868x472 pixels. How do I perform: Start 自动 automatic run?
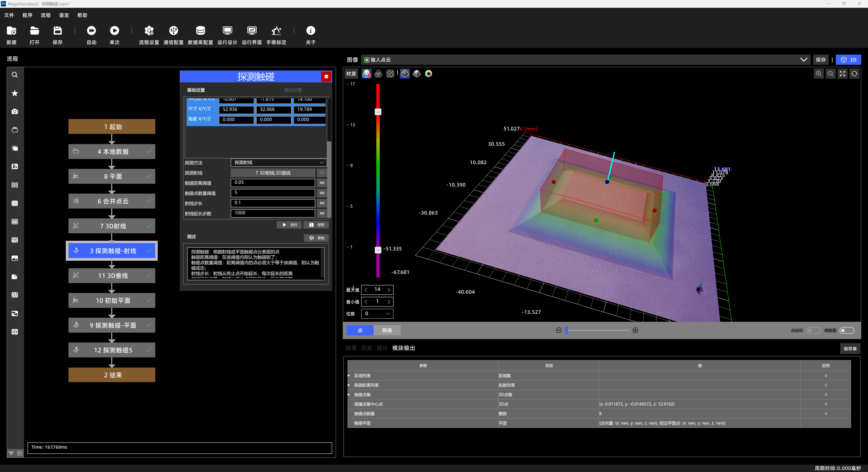92,31
